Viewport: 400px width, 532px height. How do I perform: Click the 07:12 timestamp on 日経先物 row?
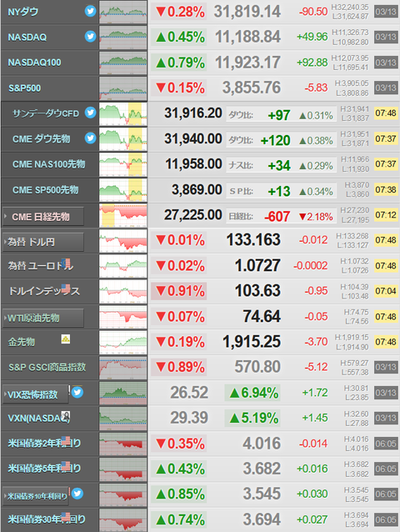(386, 215)
